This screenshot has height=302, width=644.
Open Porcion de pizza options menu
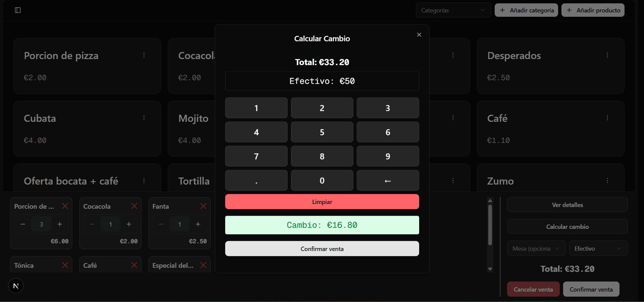click(x=144, y=55)
